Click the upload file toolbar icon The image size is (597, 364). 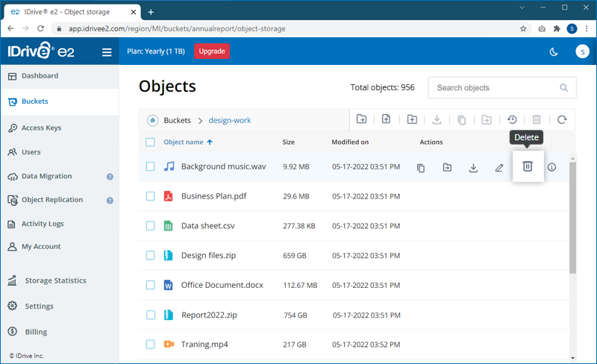click(387, 119)
